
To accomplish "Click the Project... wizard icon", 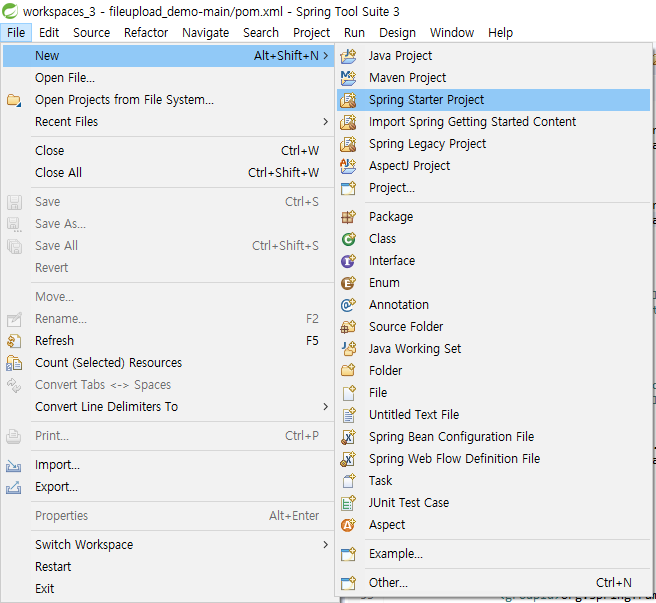I will point(348,188).
